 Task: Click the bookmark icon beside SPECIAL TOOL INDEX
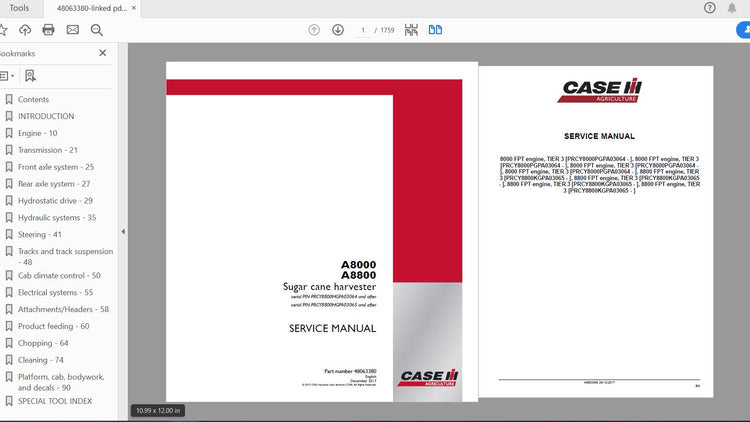point(9,401)
